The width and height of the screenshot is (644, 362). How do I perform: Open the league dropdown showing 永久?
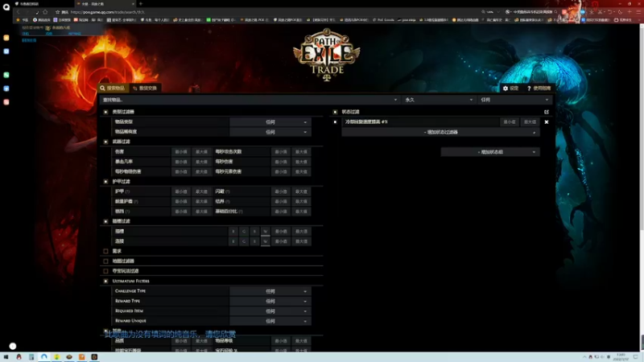[x=439, y=100]
